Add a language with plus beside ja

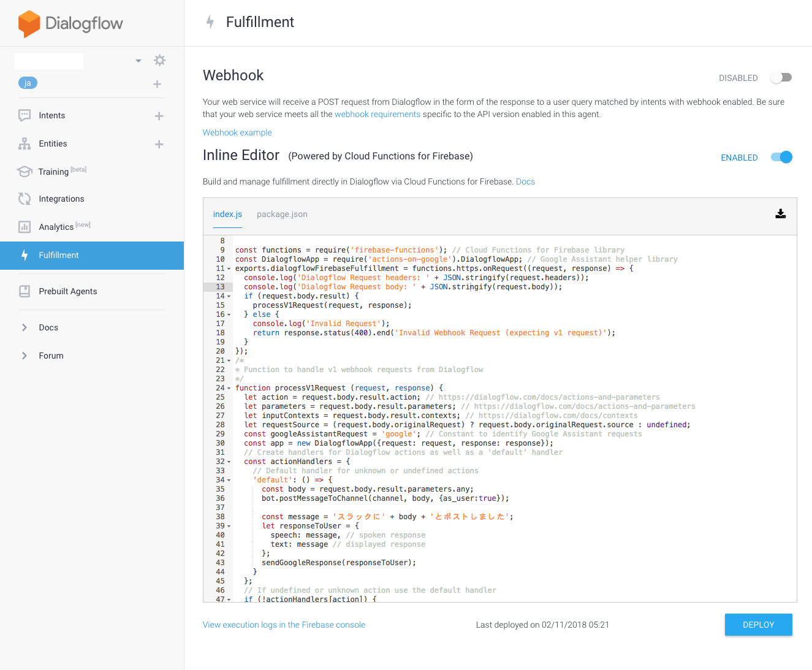click(x=157, y=84)
